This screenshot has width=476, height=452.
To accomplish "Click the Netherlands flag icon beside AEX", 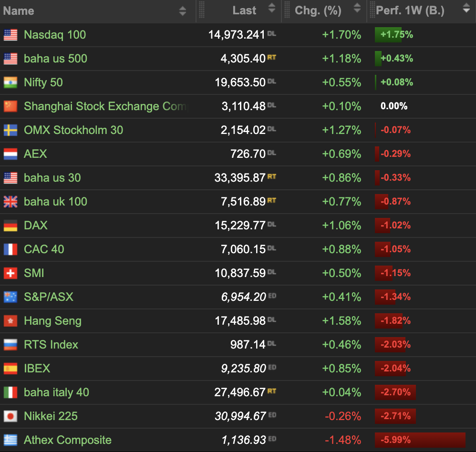I will coord(10,154).
